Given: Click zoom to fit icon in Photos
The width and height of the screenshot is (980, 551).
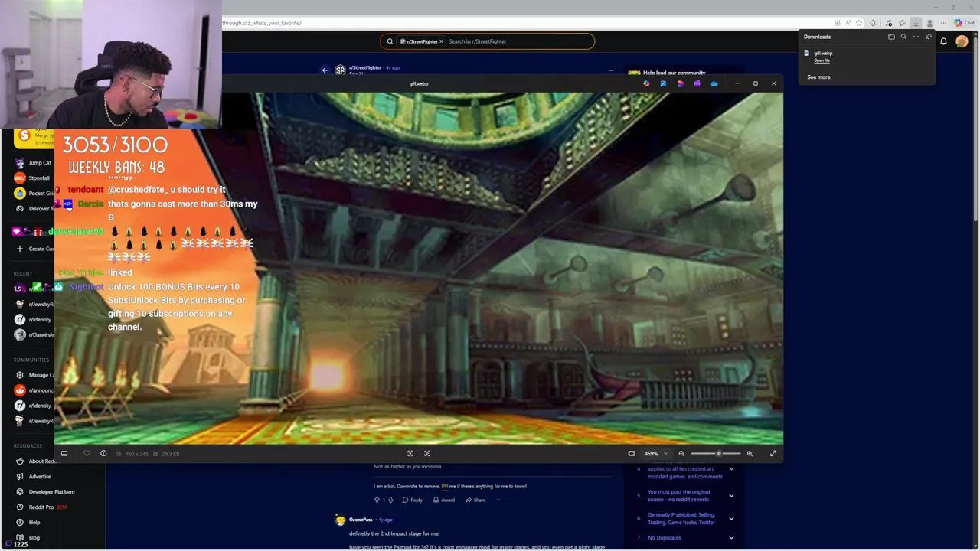Looking at the screenshot, I should 631,453.
